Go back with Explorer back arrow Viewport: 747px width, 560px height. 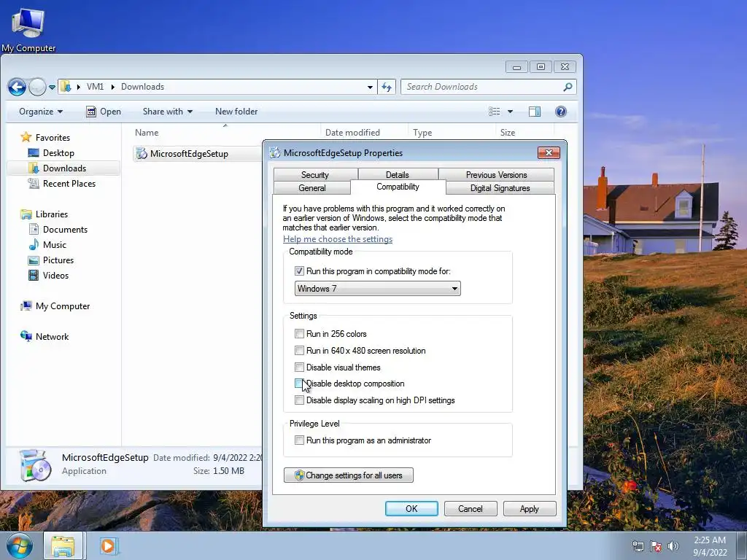[17, 87]
